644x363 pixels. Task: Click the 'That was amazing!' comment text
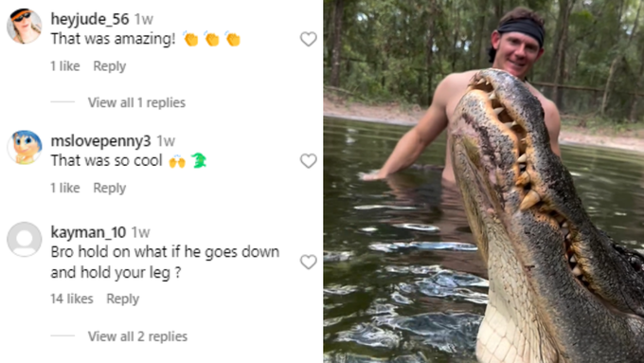tap(113, 39)
